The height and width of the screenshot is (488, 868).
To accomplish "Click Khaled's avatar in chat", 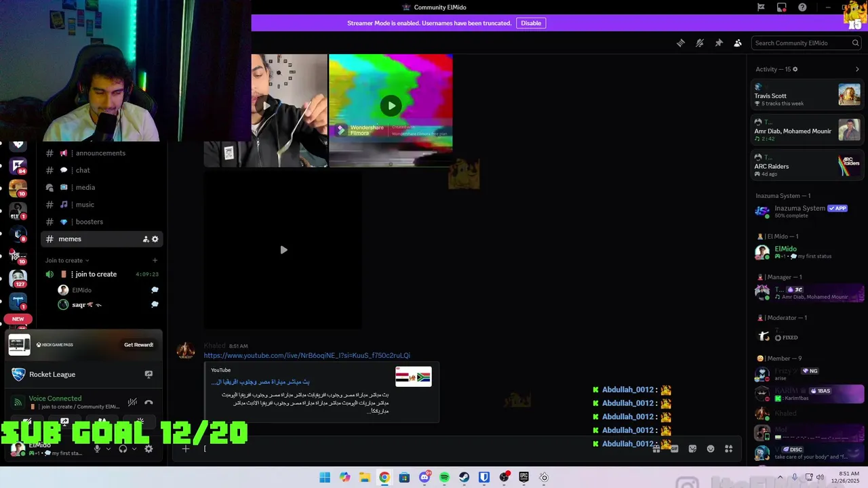I will pyautogui.click(x=186, y=350).
